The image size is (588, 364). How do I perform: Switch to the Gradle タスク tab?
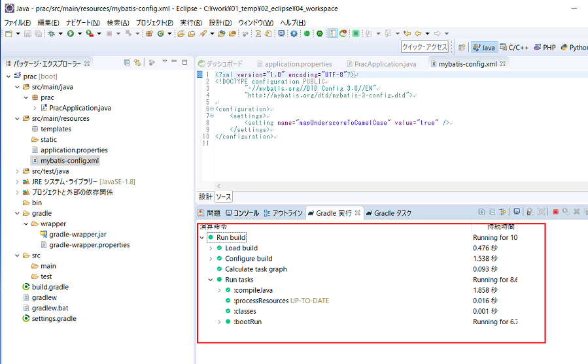click(389, 213)
